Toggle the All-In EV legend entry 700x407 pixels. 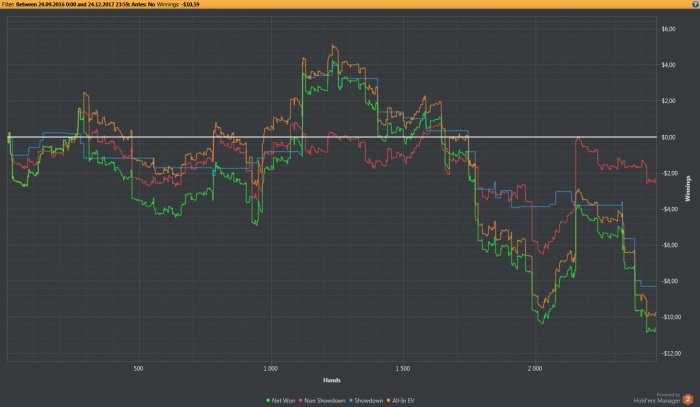tap(400, 401)
